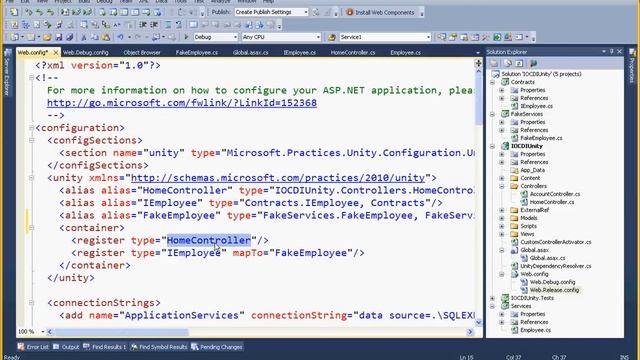
Task: Expand the Models folder
Action: click(502, 218)
